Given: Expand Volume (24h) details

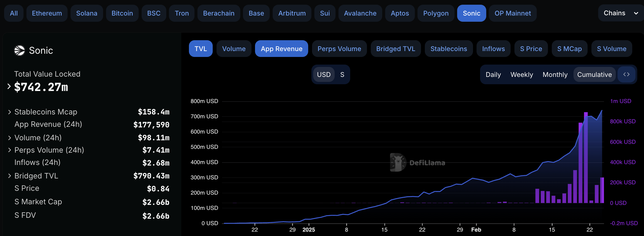Looking at the screenshot, I should click(10, 138).
